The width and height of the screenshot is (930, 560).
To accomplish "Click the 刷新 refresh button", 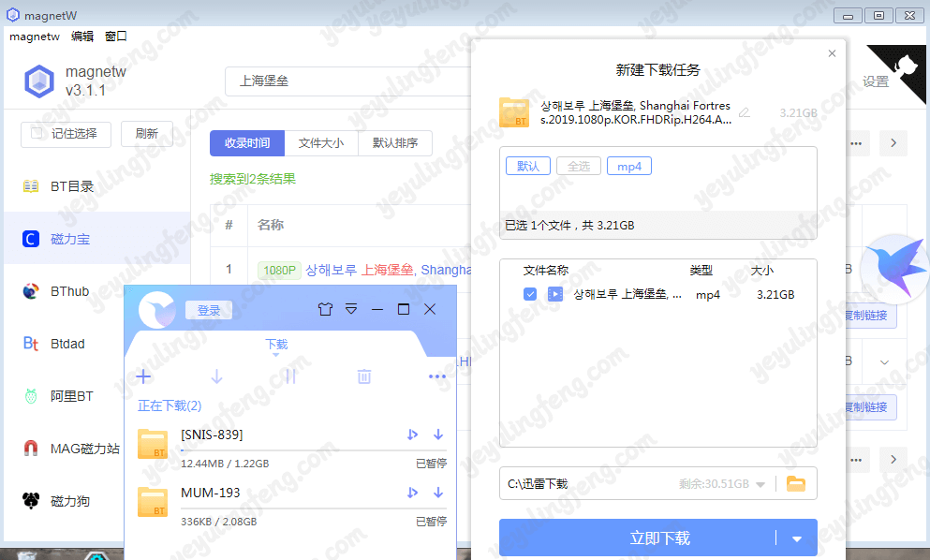I will click(x=146, y=134).
